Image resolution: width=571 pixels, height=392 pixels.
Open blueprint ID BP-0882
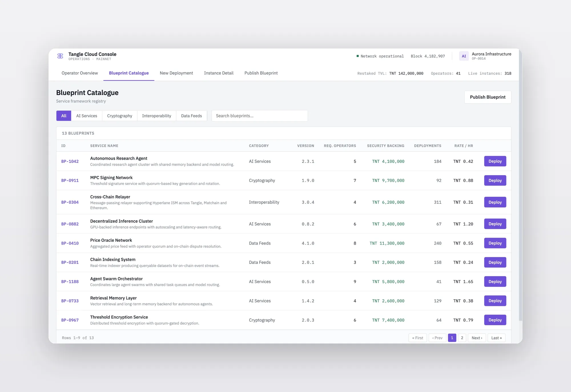point(70,224)
